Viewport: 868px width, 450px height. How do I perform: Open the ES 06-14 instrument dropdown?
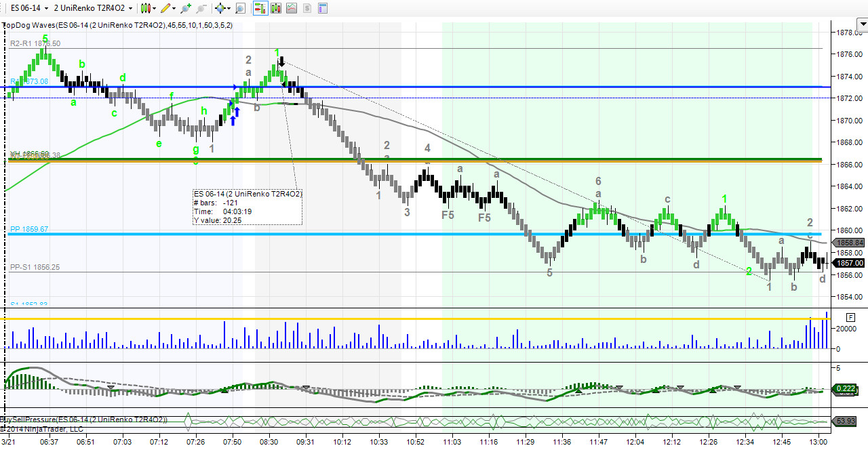pyautogui.click(x=30, y=9)
